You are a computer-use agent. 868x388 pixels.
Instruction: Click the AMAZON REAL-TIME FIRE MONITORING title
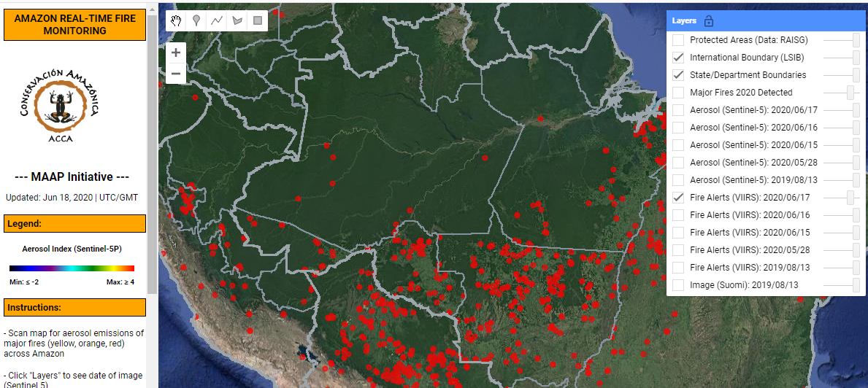coord(74,25)
